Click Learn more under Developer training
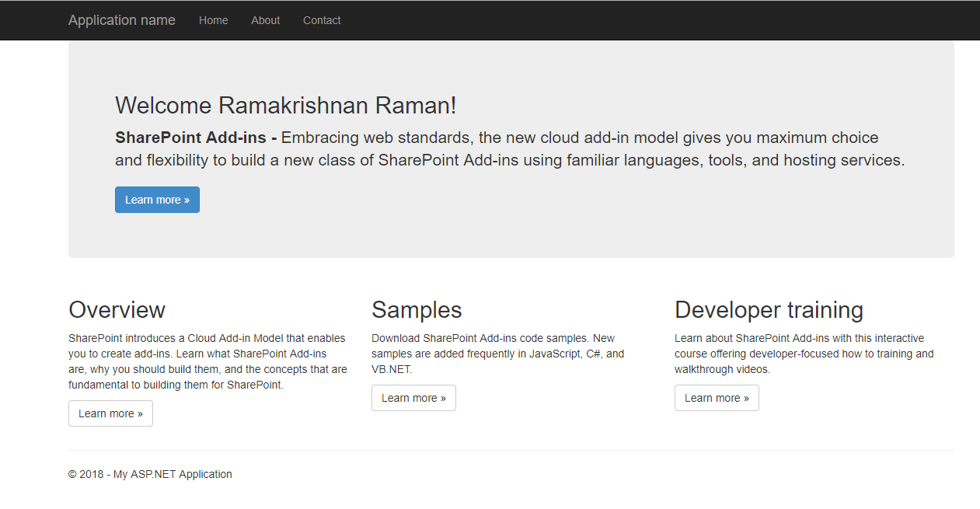 [x=717, y=398]
